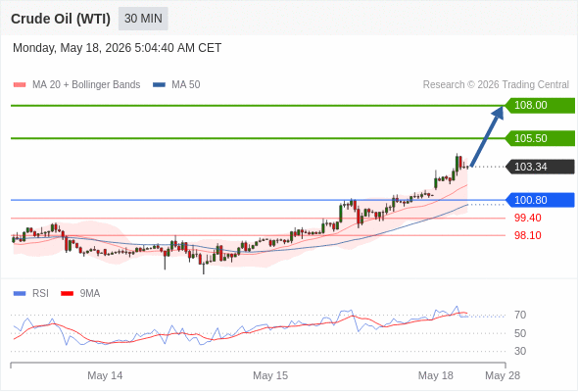Click the pink MA 20 + Bollinger Bands legend swatch

[20, 85]
